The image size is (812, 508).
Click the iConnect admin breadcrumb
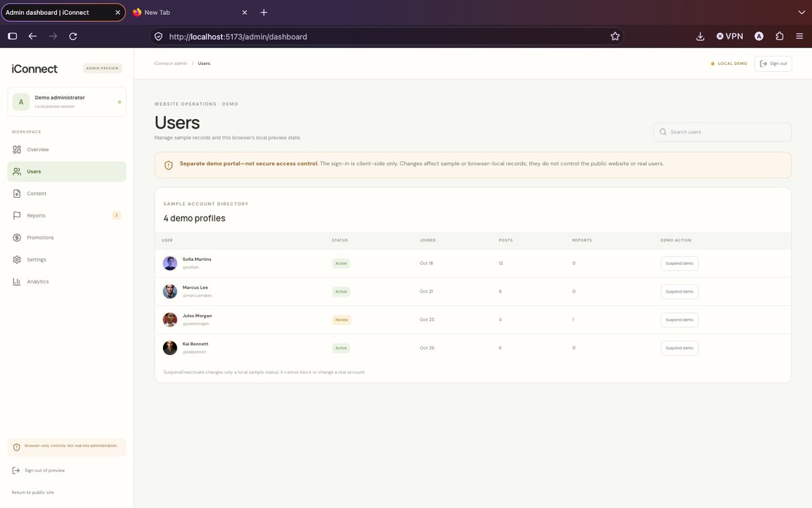coord(171,64)
